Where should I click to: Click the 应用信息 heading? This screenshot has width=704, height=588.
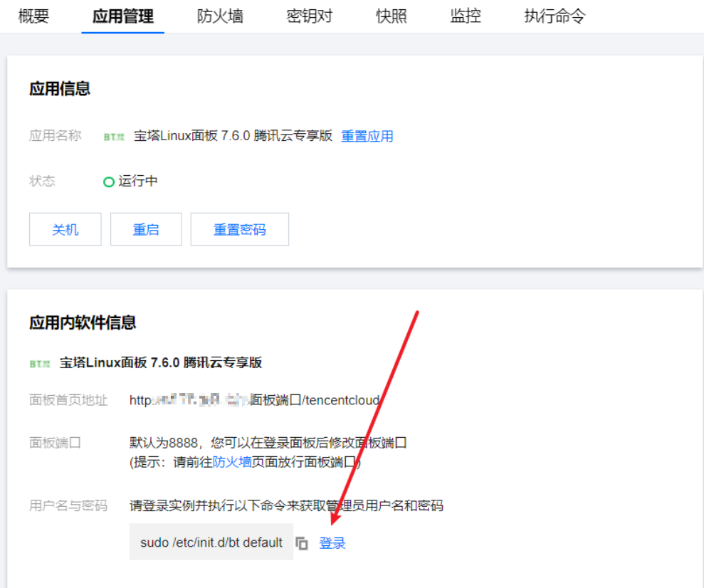(x=60, y=88)
